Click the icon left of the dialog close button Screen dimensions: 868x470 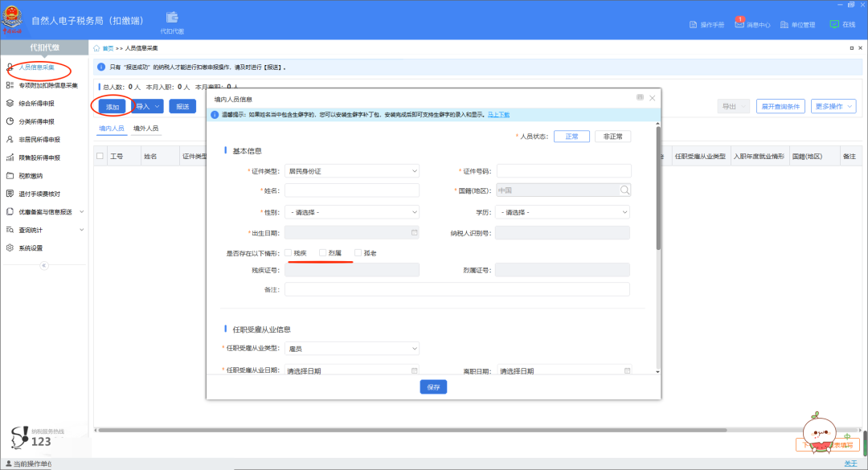[640, 97]
